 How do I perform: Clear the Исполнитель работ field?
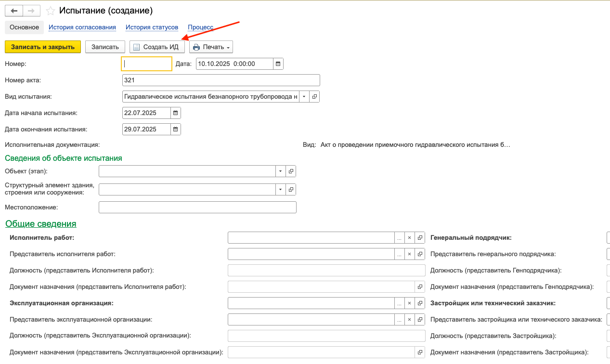tap(409, 237)
